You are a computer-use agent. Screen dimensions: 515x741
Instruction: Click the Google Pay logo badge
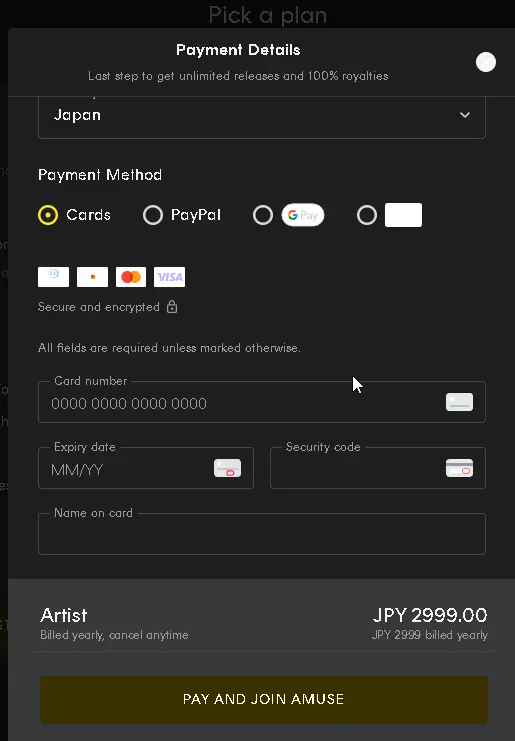click(303, 215)
